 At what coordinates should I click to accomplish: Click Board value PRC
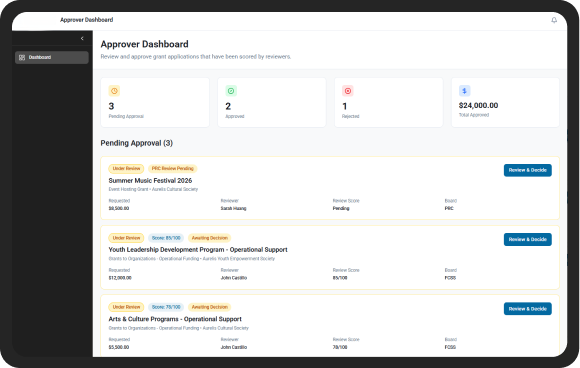(449, 209)
